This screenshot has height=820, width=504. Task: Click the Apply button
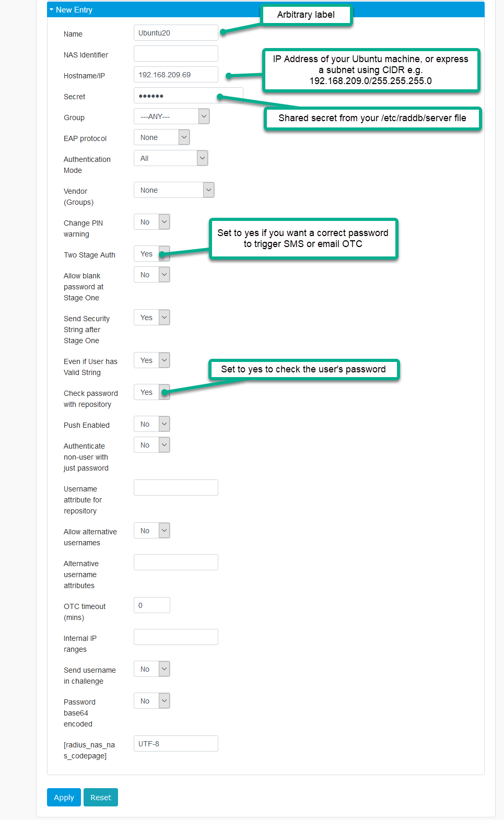tap(63, 797)
